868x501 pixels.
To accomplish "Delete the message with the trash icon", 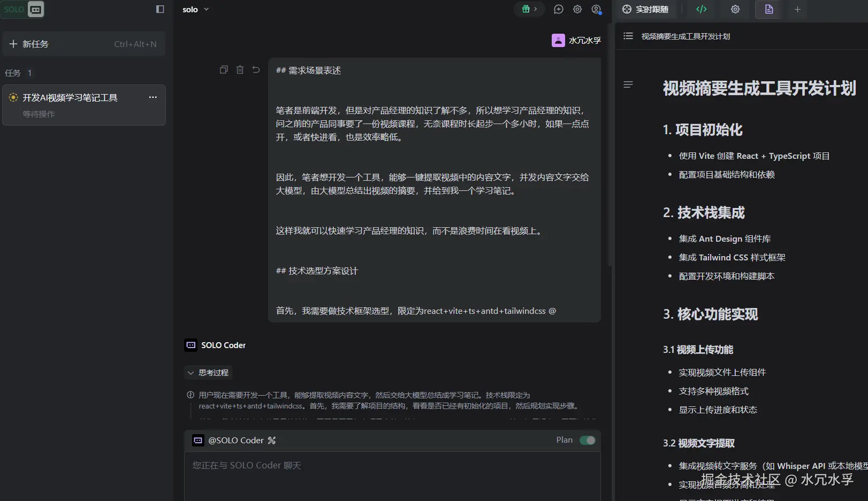I will pyautogui.click(x=240, y=70).
